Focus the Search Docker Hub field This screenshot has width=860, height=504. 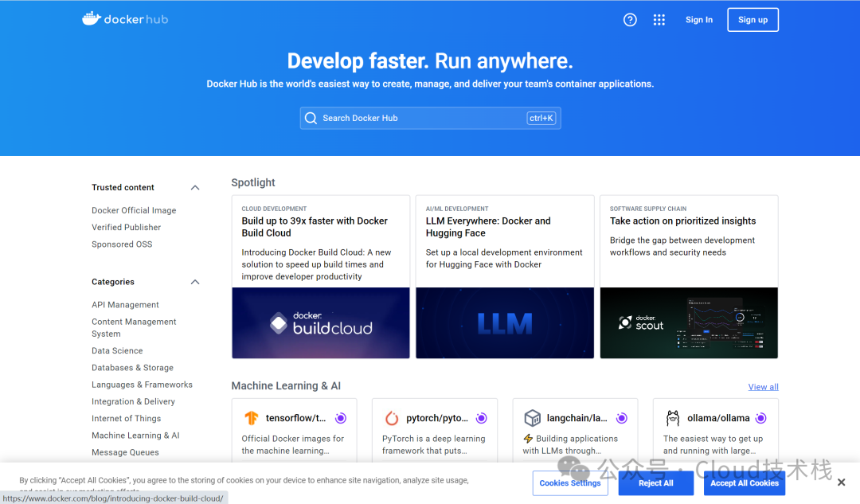(430, 118)
